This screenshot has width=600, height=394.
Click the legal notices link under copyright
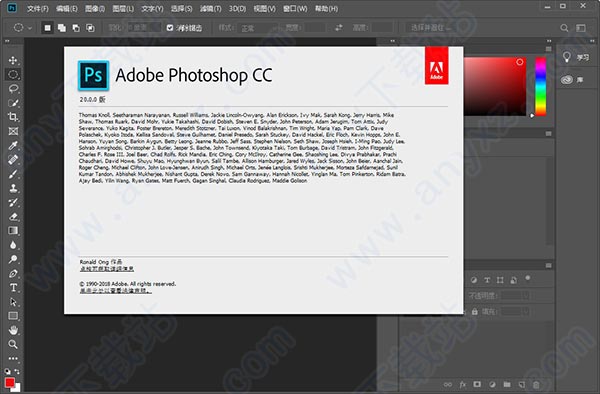point(116,291)
